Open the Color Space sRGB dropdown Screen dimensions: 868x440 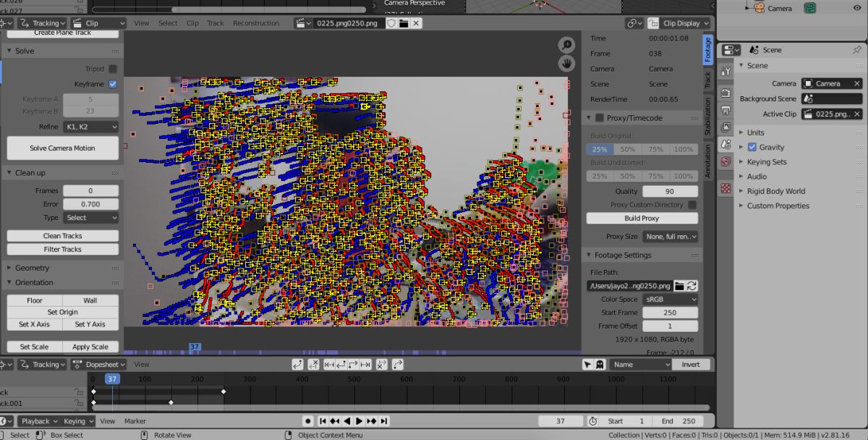click(x=671, y=299)
